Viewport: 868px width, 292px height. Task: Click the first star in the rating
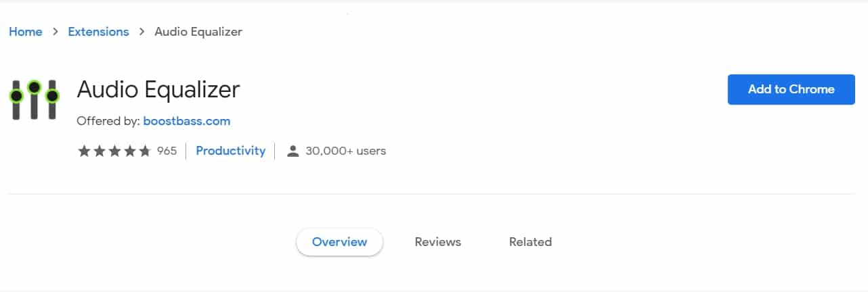[84, 151]
